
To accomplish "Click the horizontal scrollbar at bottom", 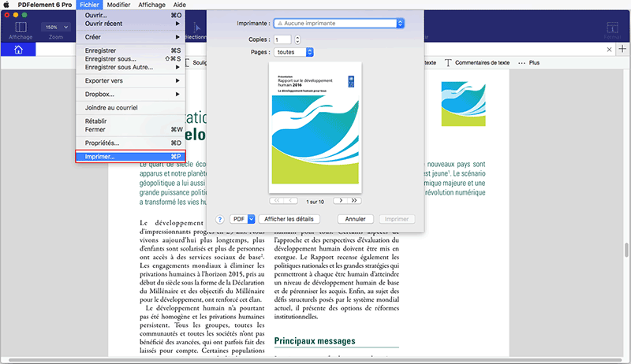I will [315, 360].
